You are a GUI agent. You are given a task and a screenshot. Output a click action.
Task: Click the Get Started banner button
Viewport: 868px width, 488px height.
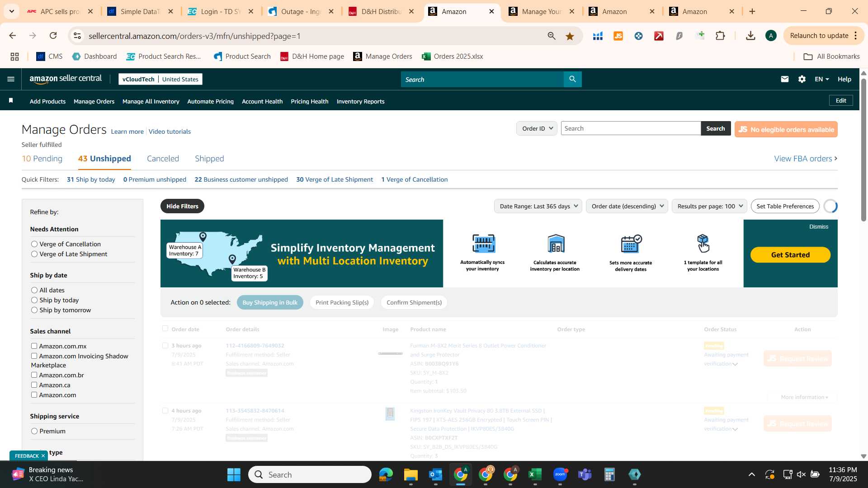(x=790, y=255)
